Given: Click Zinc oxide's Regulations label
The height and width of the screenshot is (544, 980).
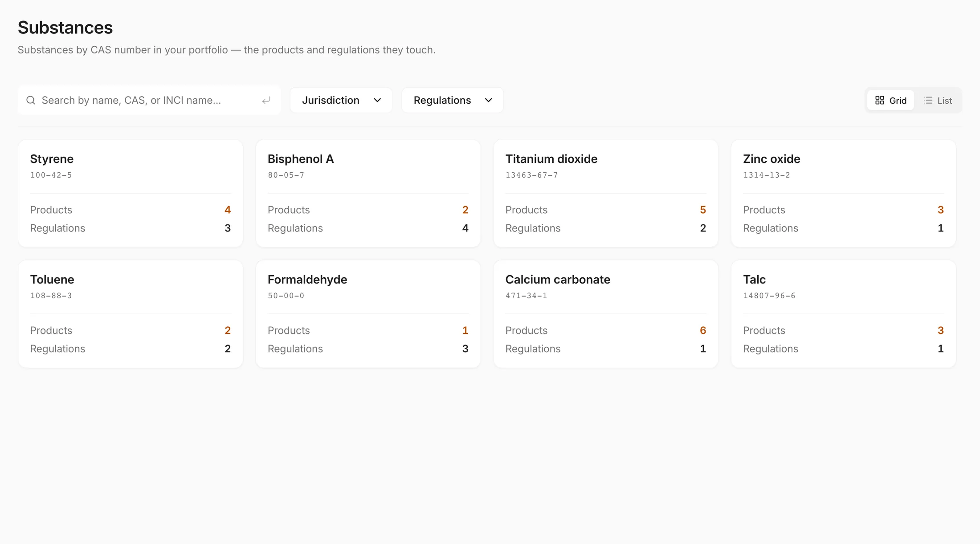Looking at the screenshot, I should 771,228.
